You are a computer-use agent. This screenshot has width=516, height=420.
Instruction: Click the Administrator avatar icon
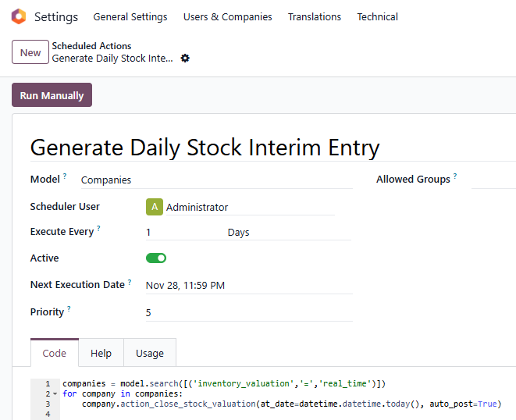click(x=154, y=207)
